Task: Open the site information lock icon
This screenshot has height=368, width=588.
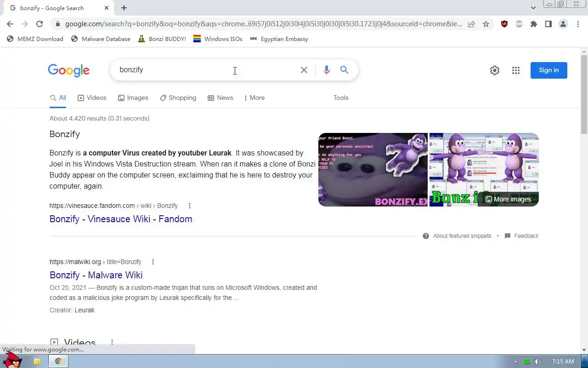Action: 57,24
